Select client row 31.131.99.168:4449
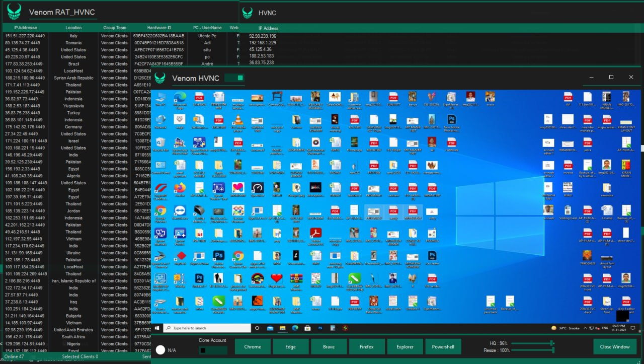This screenshot has height=364, width=644. [x=77, y=253]
